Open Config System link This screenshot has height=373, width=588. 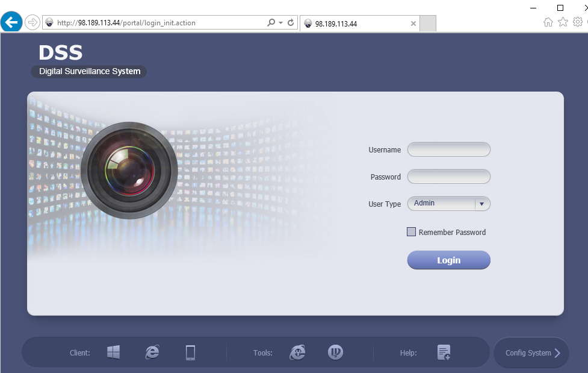pyautogui.click(x=532, y=353)
